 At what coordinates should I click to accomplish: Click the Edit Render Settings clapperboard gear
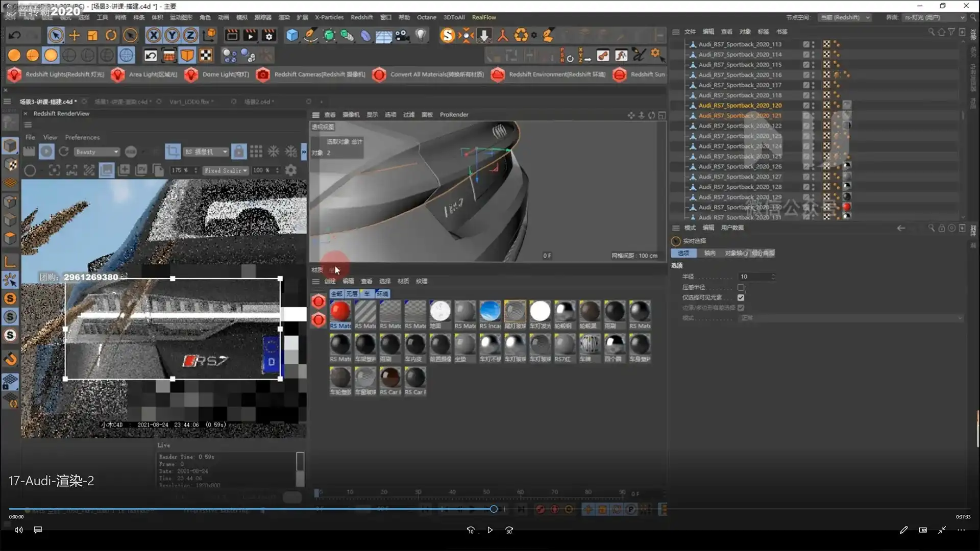(x=269, y=35)
